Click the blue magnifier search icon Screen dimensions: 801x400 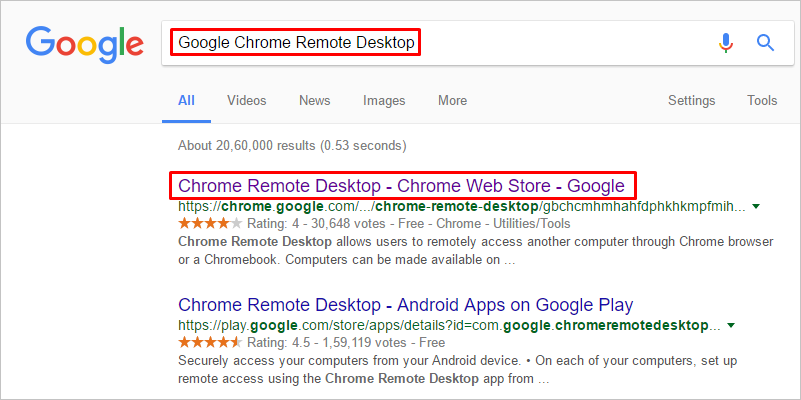click(765, 43)
